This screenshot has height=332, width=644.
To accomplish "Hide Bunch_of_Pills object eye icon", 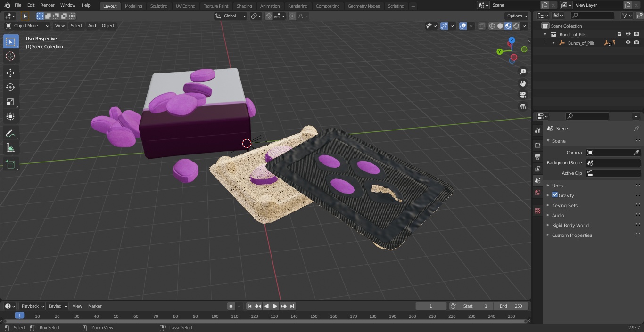I will point(628,42).
